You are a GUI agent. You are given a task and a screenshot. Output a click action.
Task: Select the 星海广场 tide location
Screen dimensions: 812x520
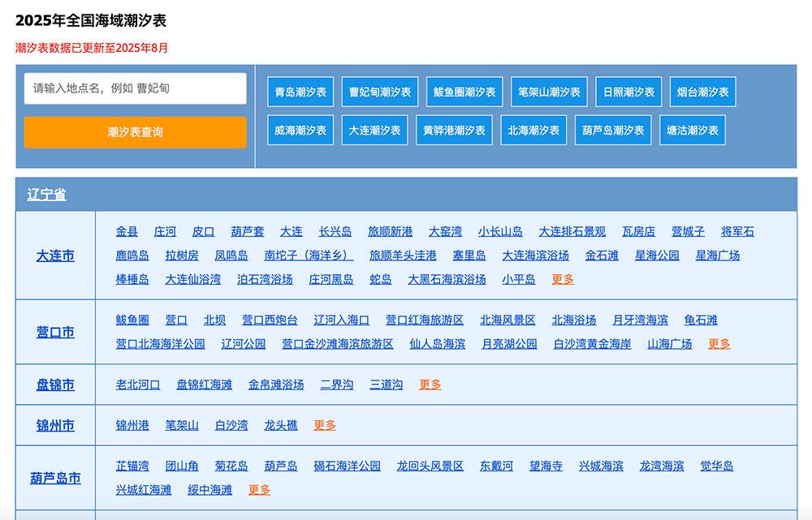(x=718, y=256)
